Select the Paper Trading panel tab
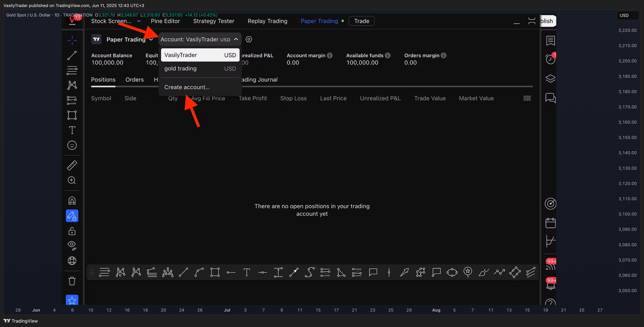This screenshot has width=644, height=327. [319, 21]
